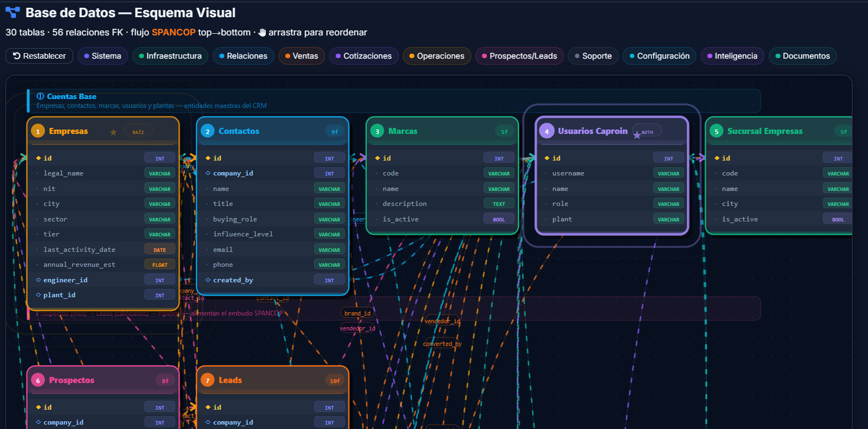Toggle the Soporte category filter
The height and width of the screenshot is (429, 868).
tap(593, 56)
